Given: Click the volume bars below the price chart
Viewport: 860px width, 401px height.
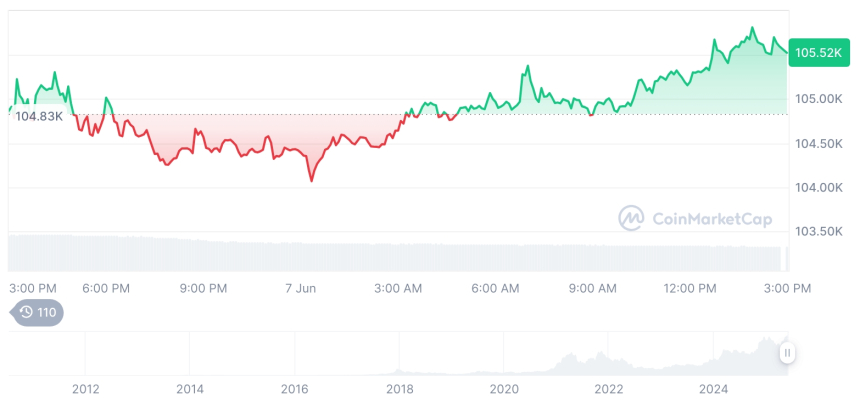Looking at the screenshot, I should [x=400, y=257].
